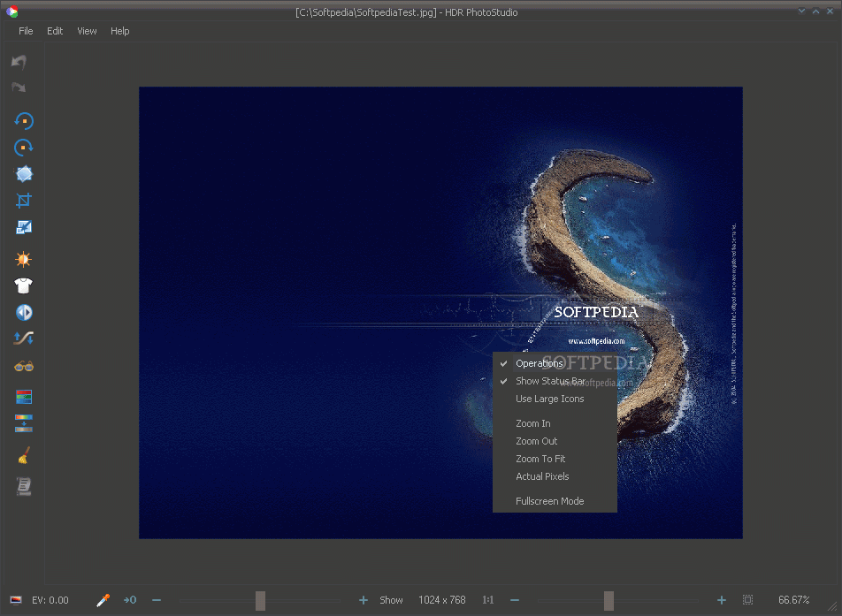Reset exposure with the arrow-zero icon
This screenshot has width=842, height=616.
click(130, 600)
